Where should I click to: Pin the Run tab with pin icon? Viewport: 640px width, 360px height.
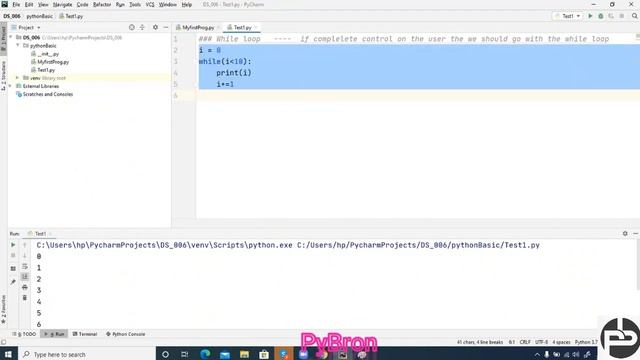click(x=13, y=282)
